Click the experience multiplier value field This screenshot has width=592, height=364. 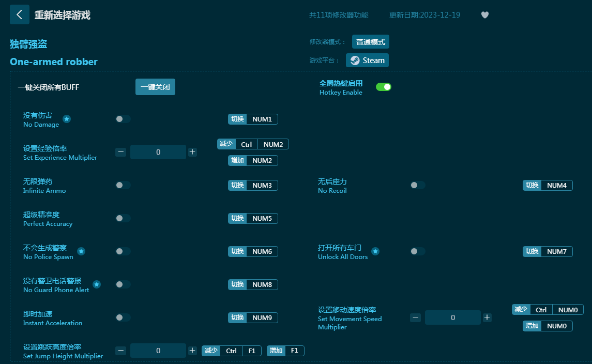click(x=158, y=152)
